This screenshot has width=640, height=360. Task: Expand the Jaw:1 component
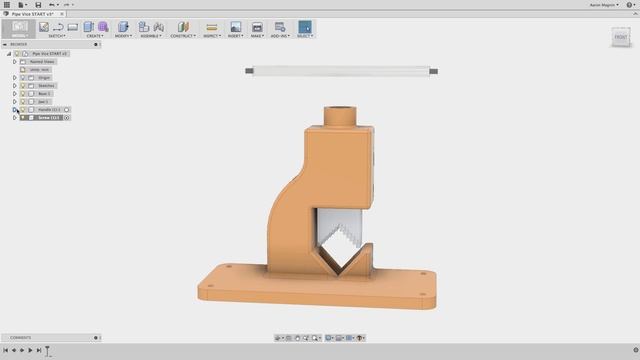pyautogui.click(x=15, y=102)
